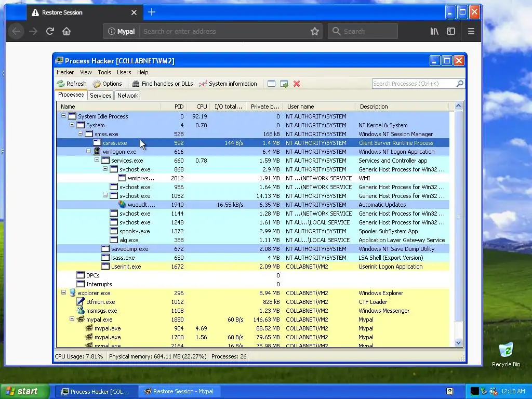Image resolution: width=532 pixels, height=399 pixels.
Task: Collapse the System process node
Action: pos(72,125)
